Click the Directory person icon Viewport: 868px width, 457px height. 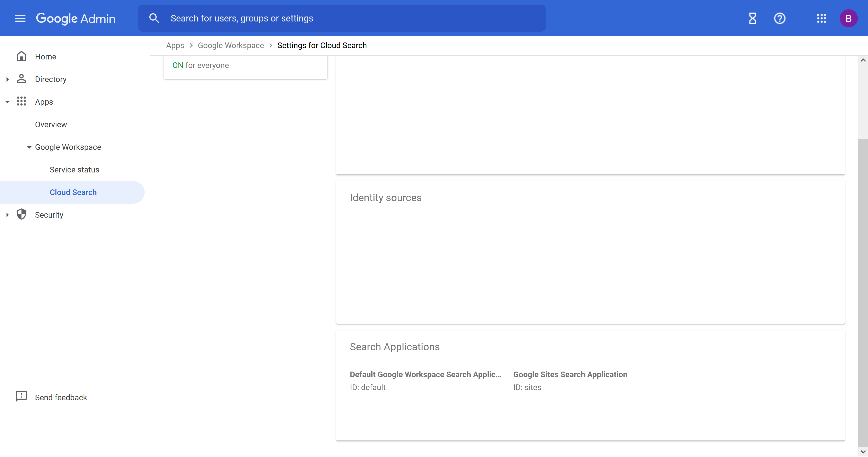click(21, 79)
